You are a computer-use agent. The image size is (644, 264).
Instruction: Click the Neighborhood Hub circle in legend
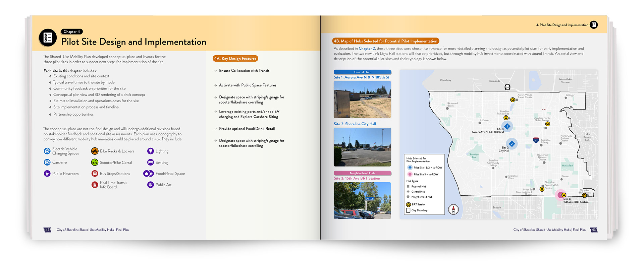(408, 197)
